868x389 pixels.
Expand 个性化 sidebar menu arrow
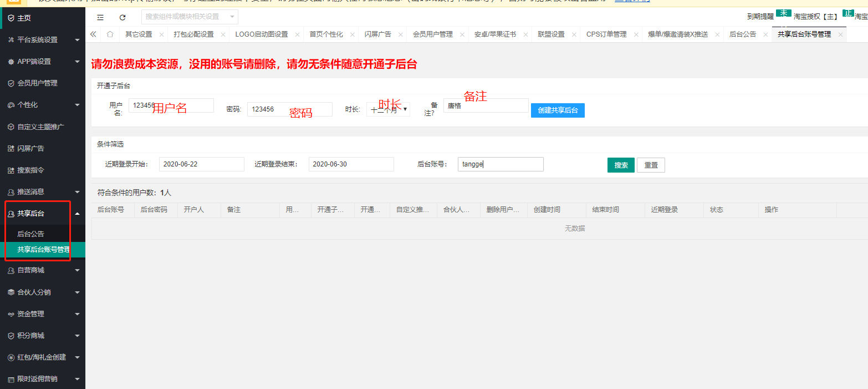click(x=77, y=105)
